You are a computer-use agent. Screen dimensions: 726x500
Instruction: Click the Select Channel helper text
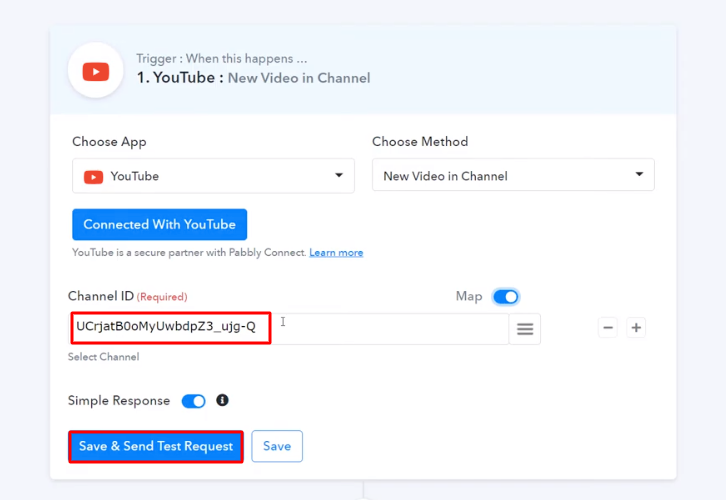[x=103, y=357]
